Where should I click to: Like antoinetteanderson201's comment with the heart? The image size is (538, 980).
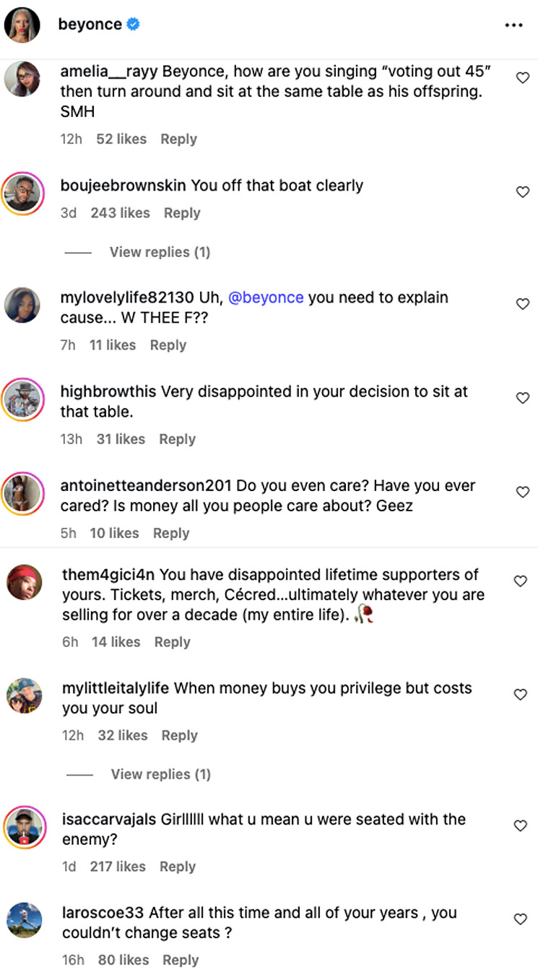coord(522,492)
